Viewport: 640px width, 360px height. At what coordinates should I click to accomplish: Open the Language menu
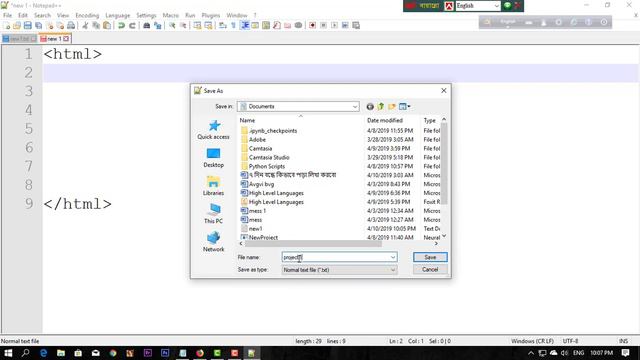pos(118,15)
